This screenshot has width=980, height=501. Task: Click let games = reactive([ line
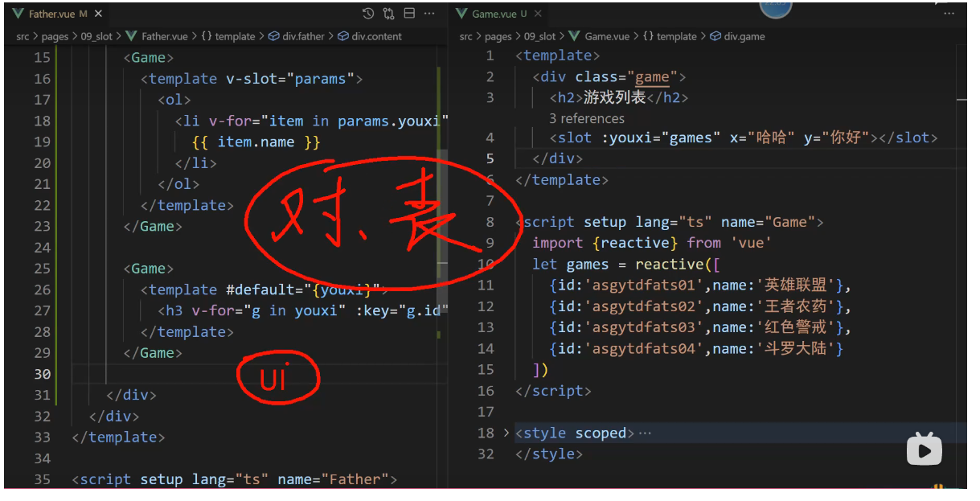pos(626,264)
